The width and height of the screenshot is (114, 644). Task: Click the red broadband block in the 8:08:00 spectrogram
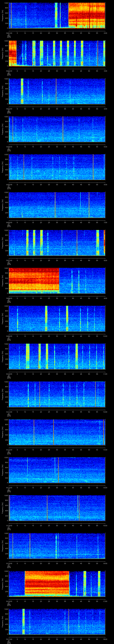click(34, 280)
